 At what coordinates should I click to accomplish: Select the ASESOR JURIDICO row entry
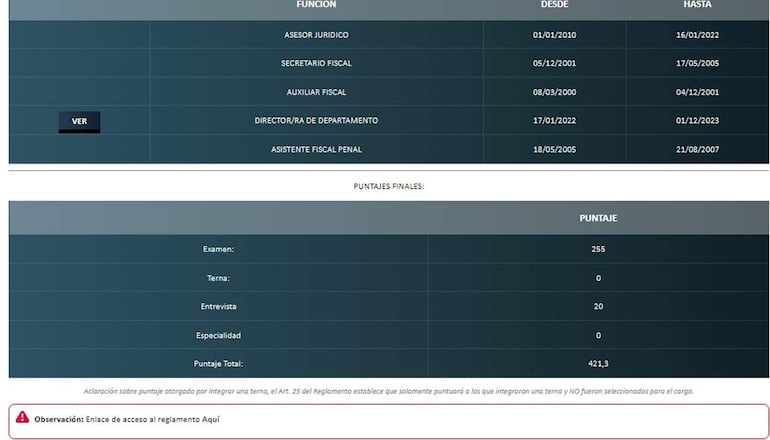point(316,35)
